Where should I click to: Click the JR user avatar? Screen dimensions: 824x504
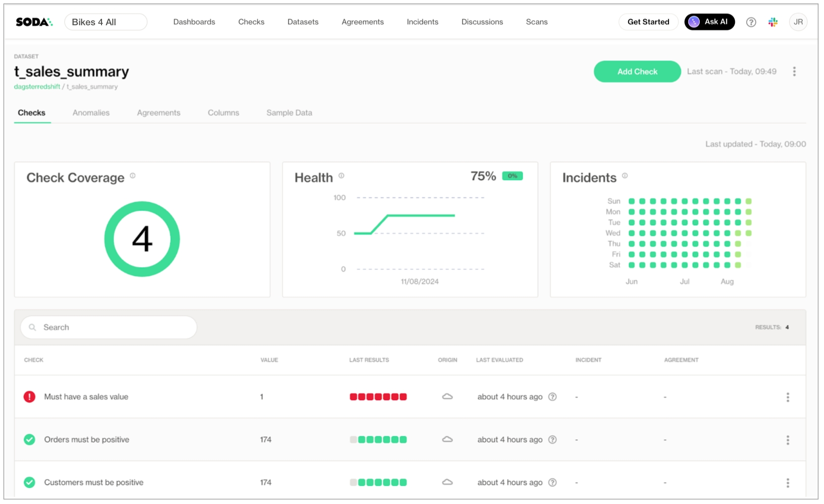pyautogui.click(x=798, y=22)
